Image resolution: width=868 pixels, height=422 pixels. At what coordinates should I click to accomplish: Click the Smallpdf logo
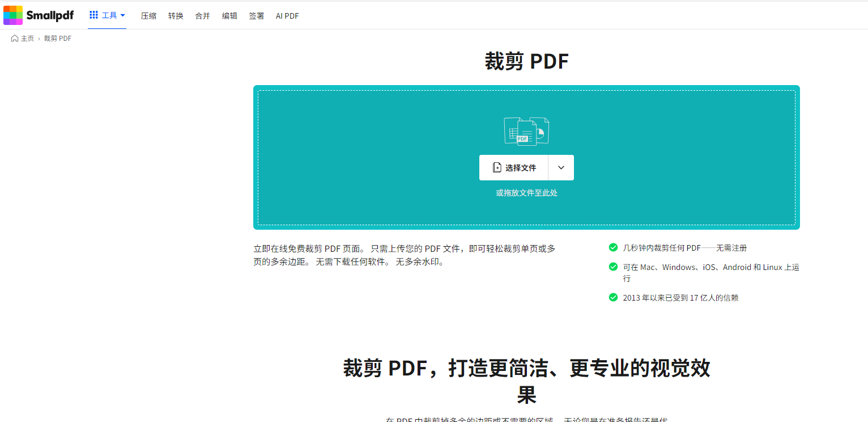click(39, 15)
